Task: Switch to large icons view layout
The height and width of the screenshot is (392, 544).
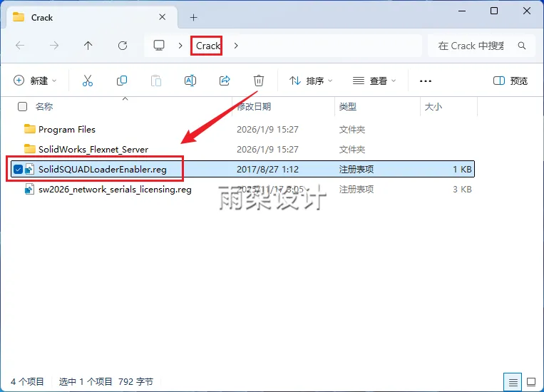Action: 531,382
